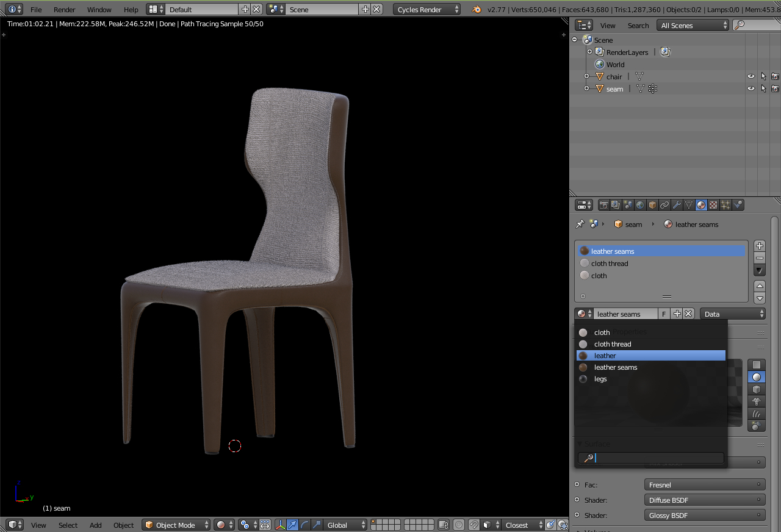The width and height of the screenshot is (781, 532).
Task: Hide the seam object with its eye icon
Action: pyautogui.click(x=750, y=88)
